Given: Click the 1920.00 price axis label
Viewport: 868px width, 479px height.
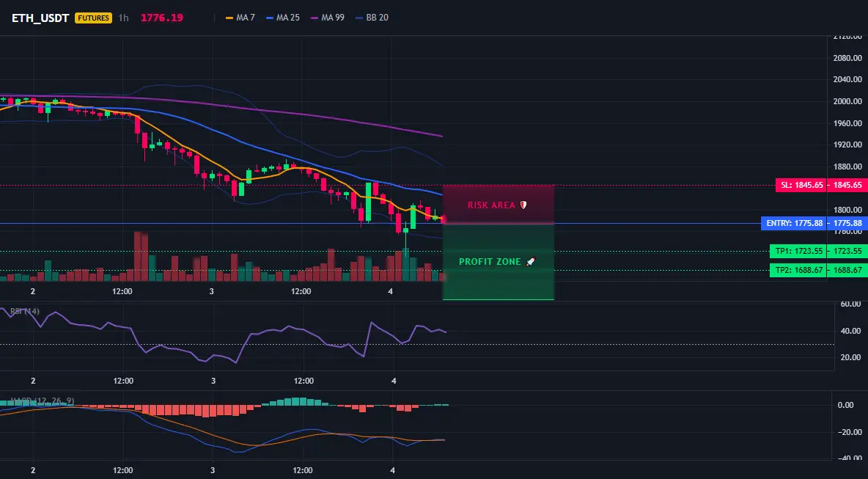Looking at the screenshot, I should [847, 145].
